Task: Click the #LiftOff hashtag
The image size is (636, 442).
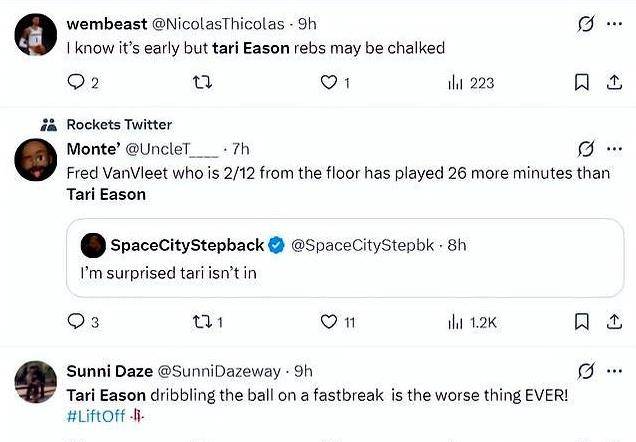Action: (94, 416)
